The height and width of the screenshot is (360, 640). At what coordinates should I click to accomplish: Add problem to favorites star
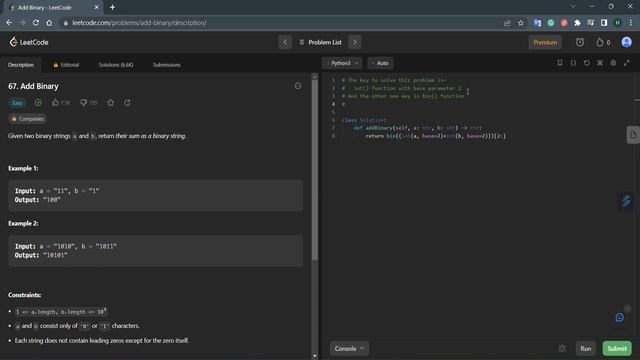pos(111,103)
